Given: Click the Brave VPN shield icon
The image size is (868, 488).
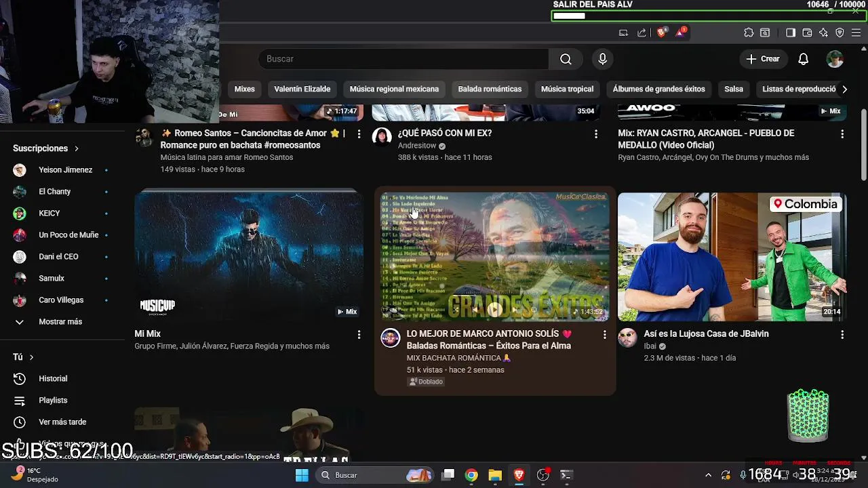Looking at the screenshot, I should [840, 33].
